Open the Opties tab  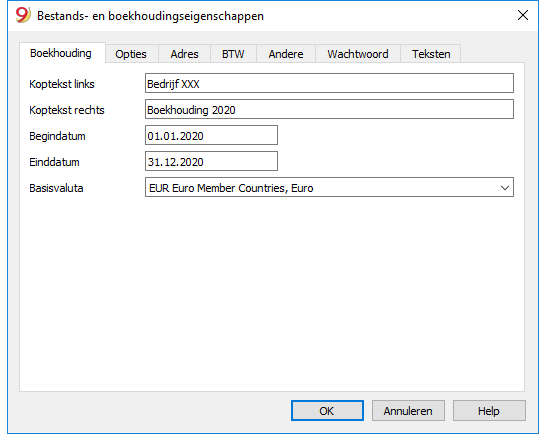tap(131, 54)
